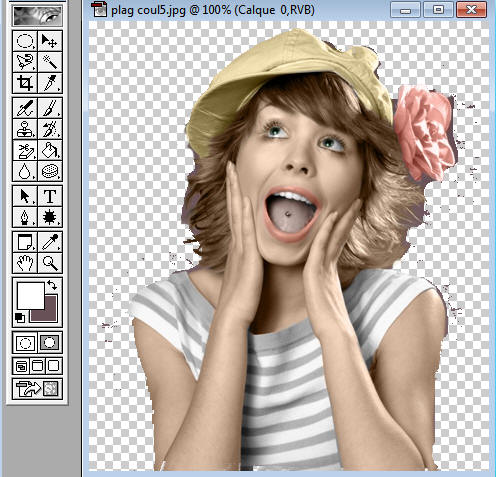Choose the Clone Stamp tool
The image size is (496, 477).
(25, 129)
